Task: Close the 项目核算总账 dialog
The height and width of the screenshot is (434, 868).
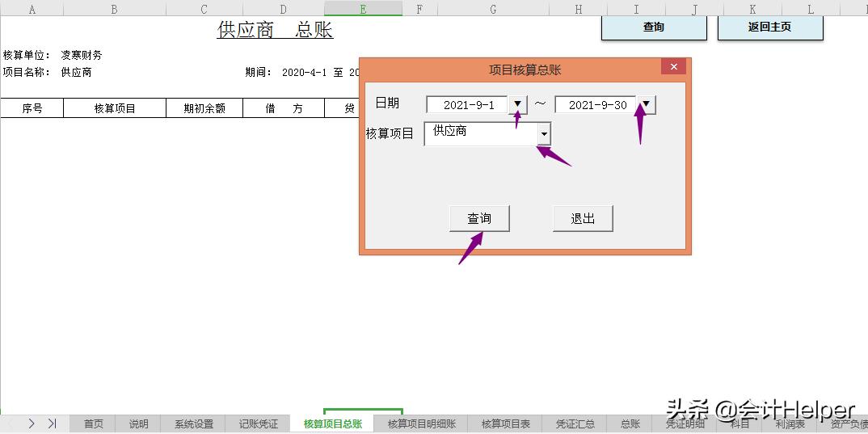Action: (x=674, y=66)
